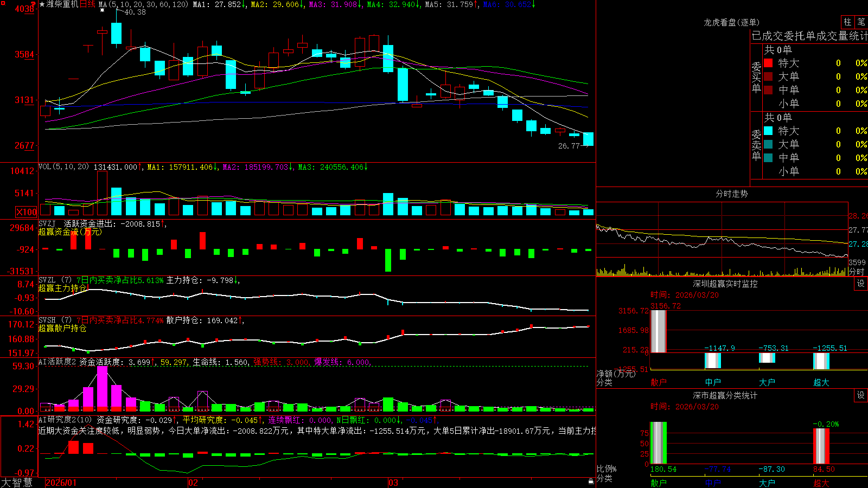
Task: Click the 时间: 2026/03/20 in 实时监控 panel
Action: click(x=685, y=295)
